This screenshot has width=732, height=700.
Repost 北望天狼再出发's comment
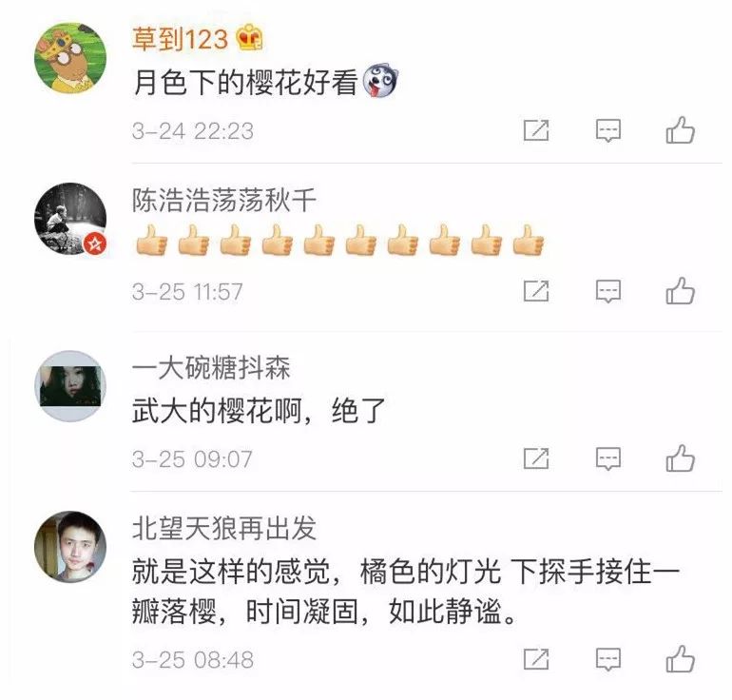click(x=536, y=659)
